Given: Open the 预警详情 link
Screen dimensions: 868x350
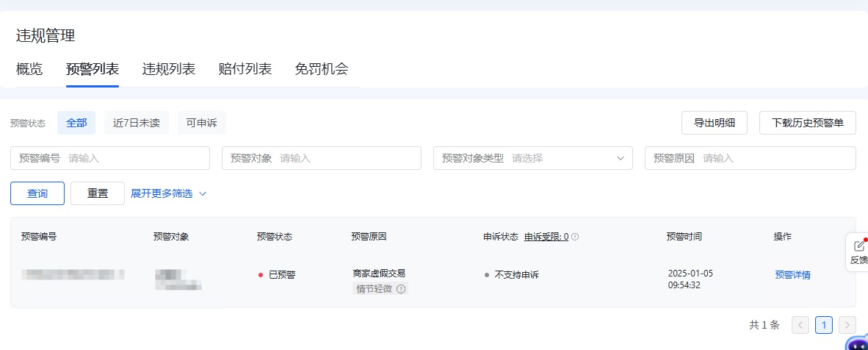Looking at the screenshot, I should (792, 275).
